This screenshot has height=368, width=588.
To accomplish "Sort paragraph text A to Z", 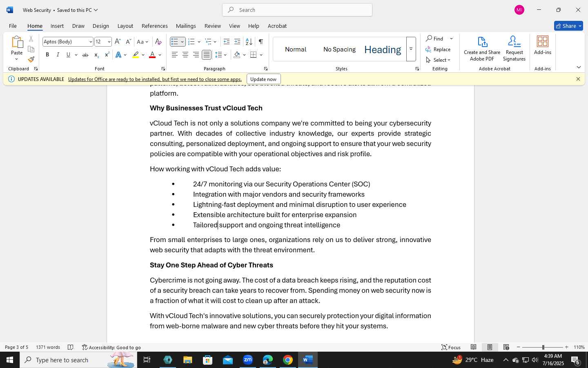I will (249, 42).
